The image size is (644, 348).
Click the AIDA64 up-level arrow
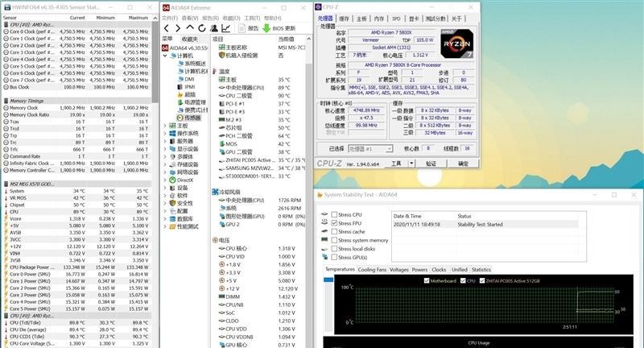(x=190, y=27)
